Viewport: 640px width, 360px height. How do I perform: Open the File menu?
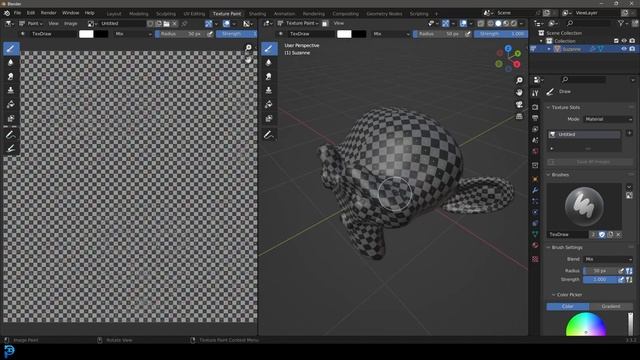click(17, 13)
